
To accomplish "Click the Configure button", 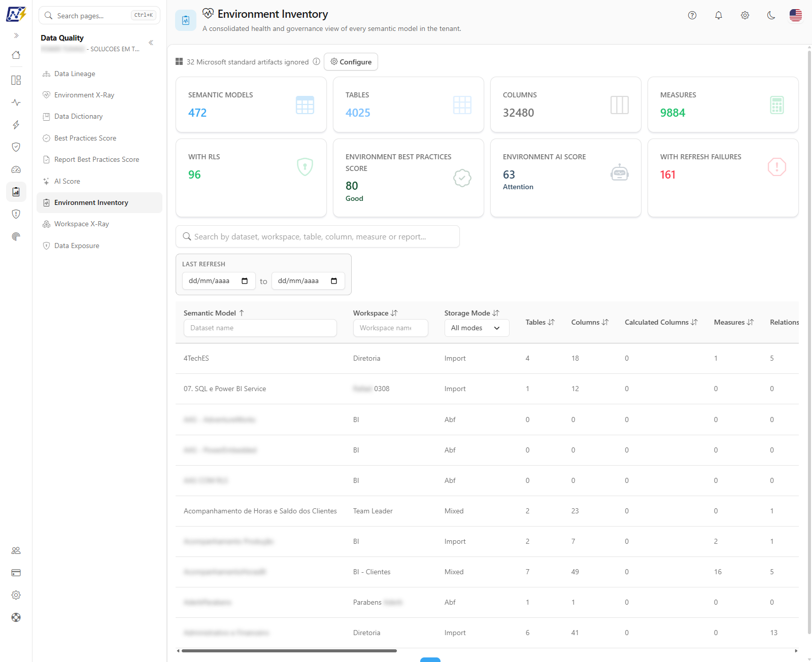I will coord(351,62).
